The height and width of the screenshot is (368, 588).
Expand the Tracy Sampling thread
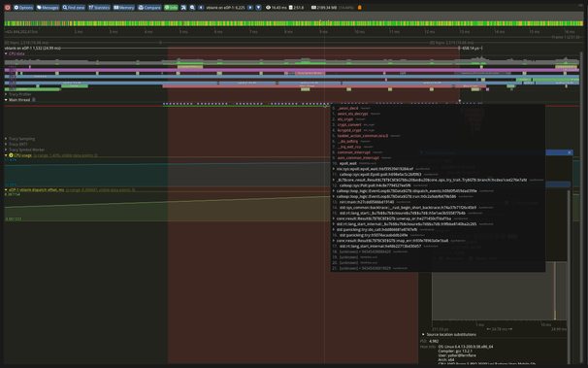[x=6, y=139]
